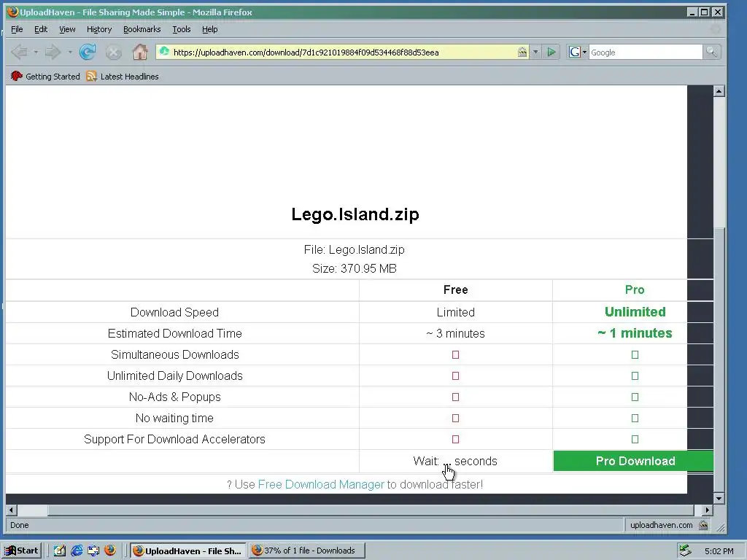
Task: Launch Internet Explorer from quick launch
Action: tap(77, 551)
